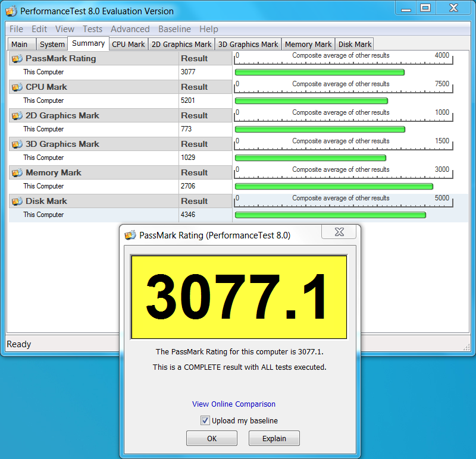Click the Explain button
Screen dimensions: 476x459
(x=274, y=438)
